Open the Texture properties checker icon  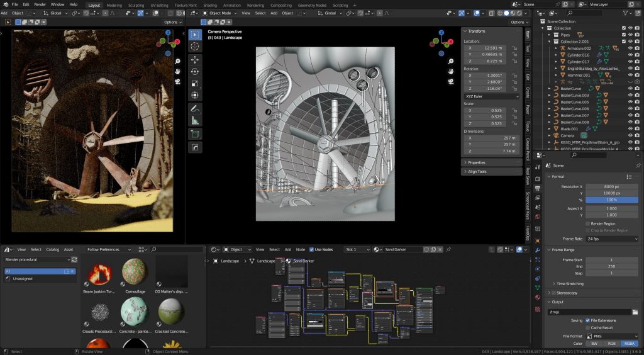(x=538, y=309)
